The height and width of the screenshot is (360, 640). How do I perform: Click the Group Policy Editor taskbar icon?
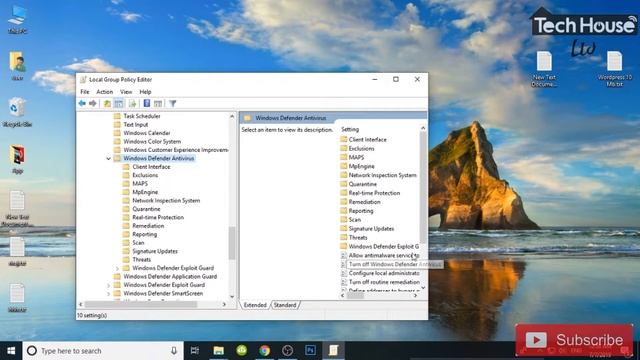pos(333,350)
